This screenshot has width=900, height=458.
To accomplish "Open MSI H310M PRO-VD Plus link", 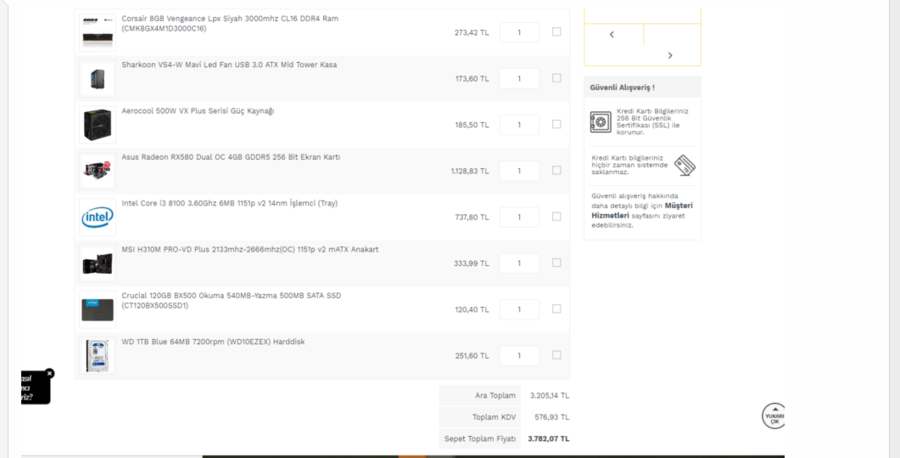I will (250, 250).
